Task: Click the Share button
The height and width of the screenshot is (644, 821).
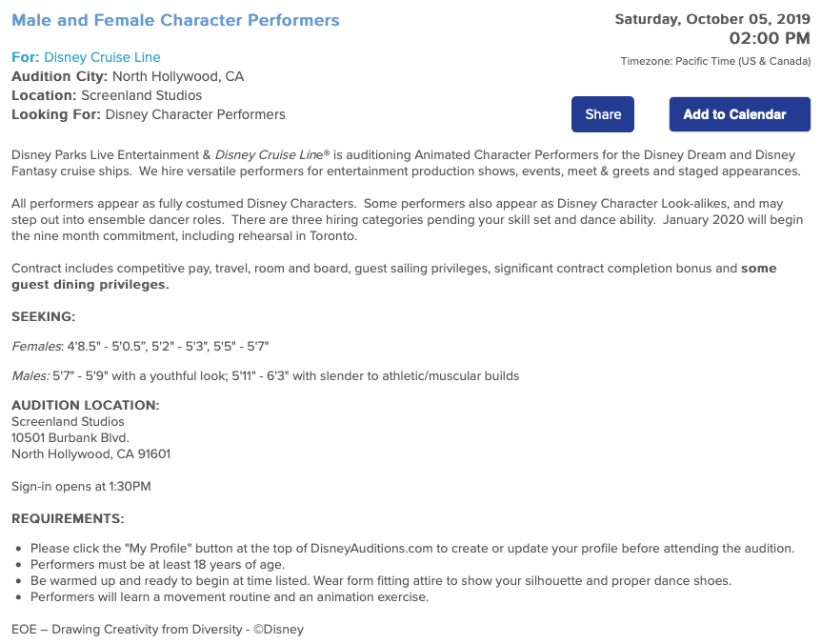Action: coord(603,114)
